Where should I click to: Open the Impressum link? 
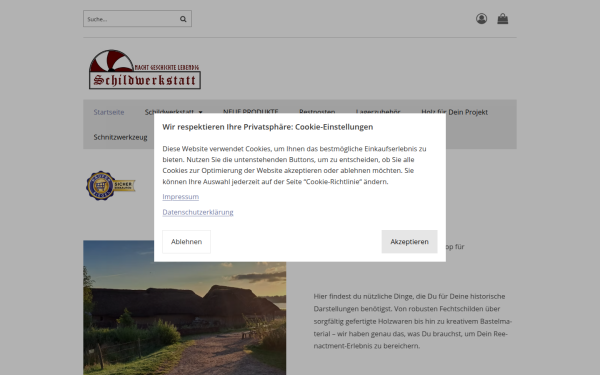(x=181, y=197)
